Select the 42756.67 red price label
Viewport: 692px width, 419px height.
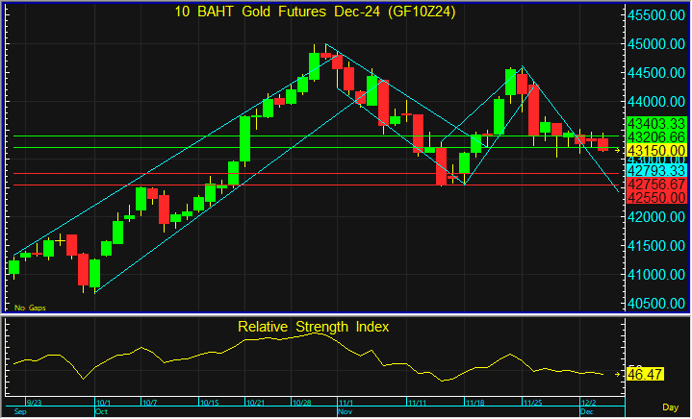(x=656, y=185)
